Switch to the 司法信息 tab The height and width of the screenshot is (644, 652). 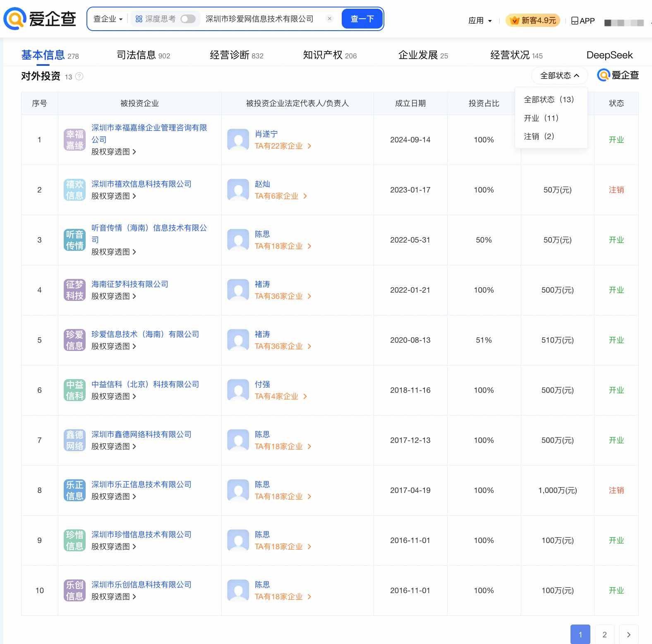pos(143,55)
